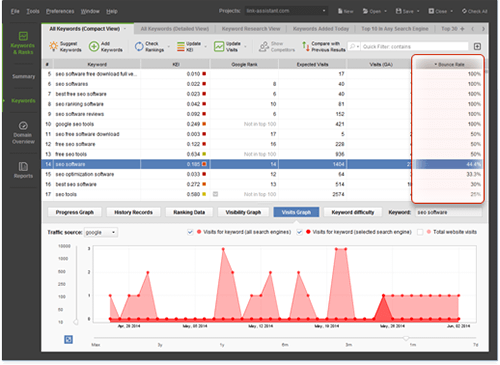Open the Window menu
The width and height of the screenshot is (500, 365).
pyautogui.click(x=90, y=11)
